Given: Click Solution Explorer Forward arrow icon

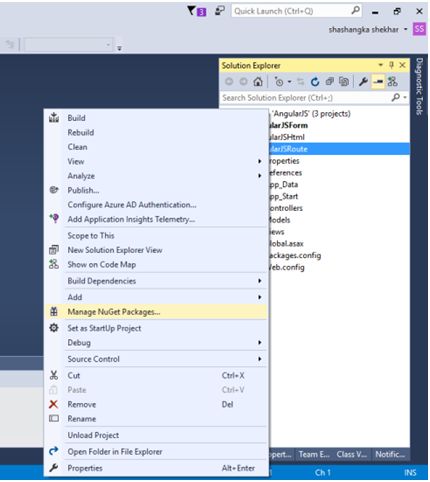Looking at the screenshot, I should [x=243, y=81].
